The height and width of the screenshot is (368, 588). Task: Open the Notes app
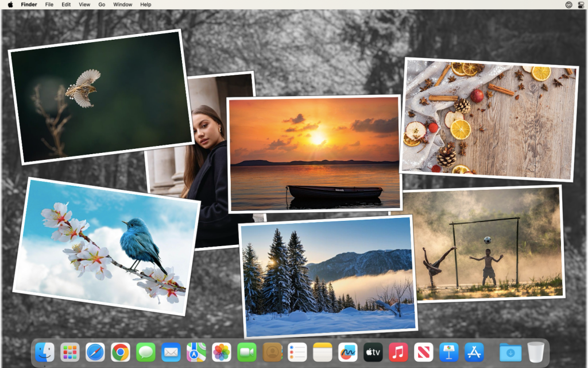(x=322, y=352)
